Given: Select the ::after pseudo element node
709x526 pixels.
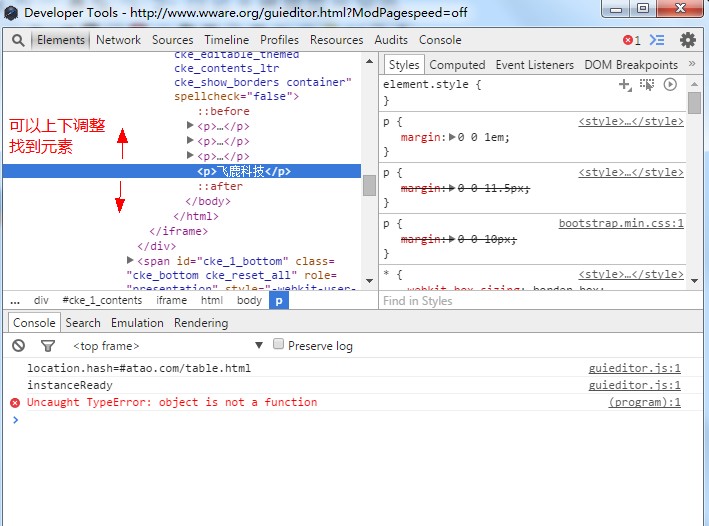Looking at the screenshot, I should coord(220,186).
